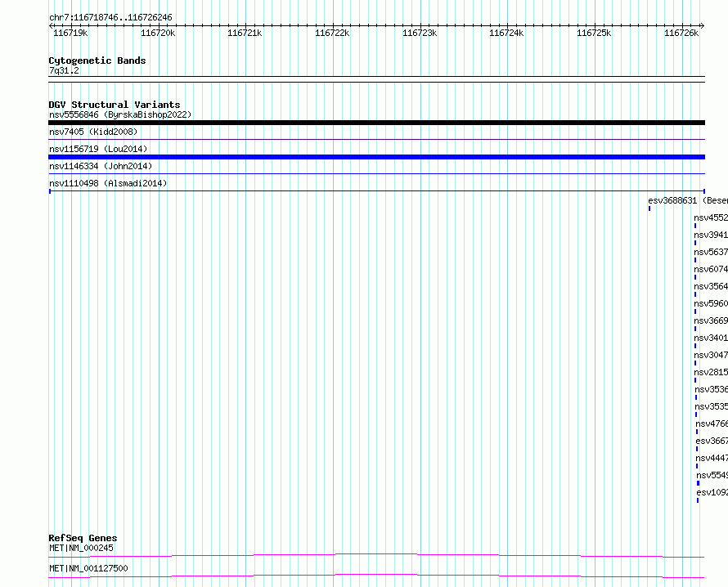Screen dimensions: 728x587
Task: Click the 116719k ruler position
Action: pos(70,33)
